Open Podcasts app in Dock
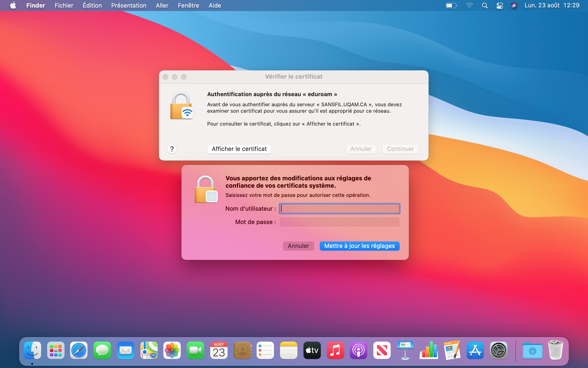The height and width of the screenshot is (368, 588). [x=359, y=351]
